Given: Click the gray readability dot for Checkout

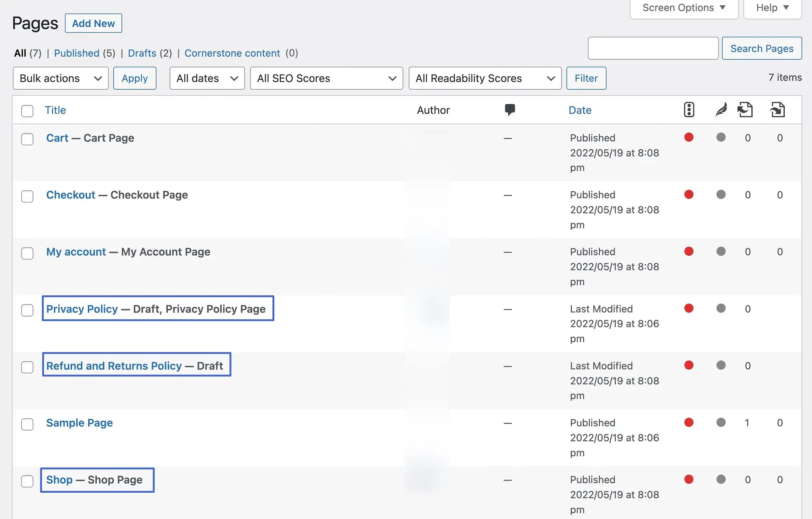Looking at the screenshot, I should 721,194.
